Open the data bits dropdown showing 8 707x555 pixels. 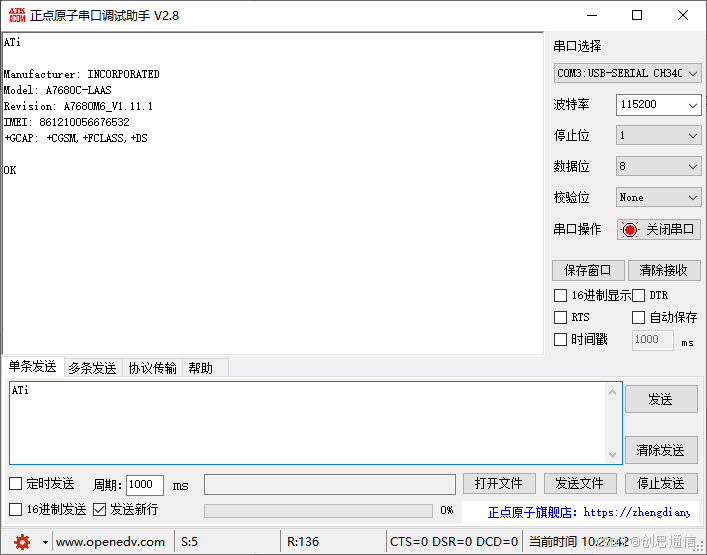tap(658, 166)
